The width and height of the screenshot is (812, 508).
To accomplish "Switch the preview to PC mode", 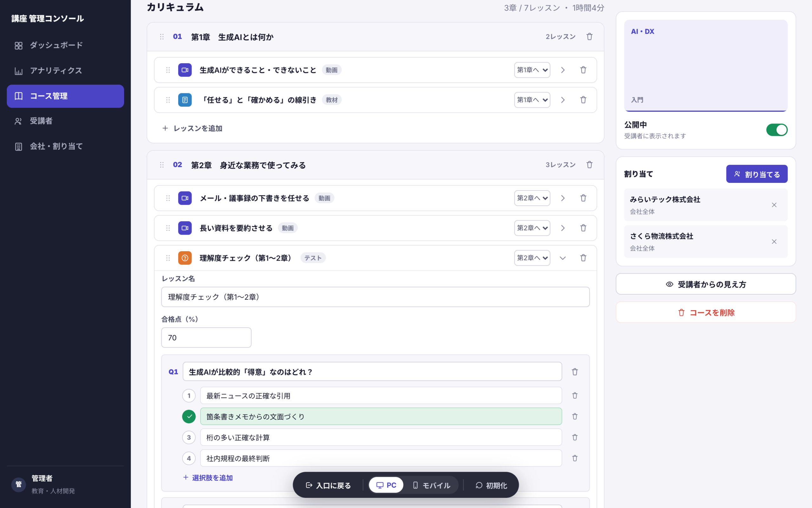I will 386,485.
